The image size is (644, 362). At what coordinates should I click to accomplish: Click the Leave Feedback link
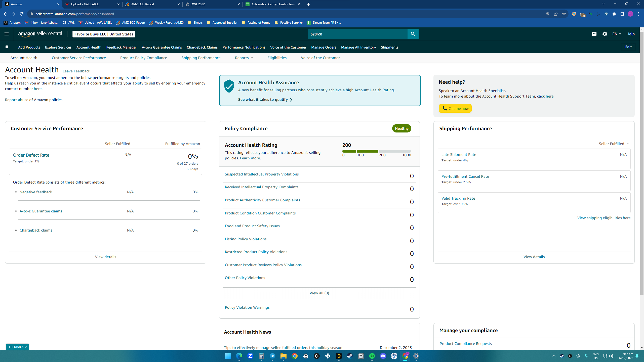coord(76,71)
